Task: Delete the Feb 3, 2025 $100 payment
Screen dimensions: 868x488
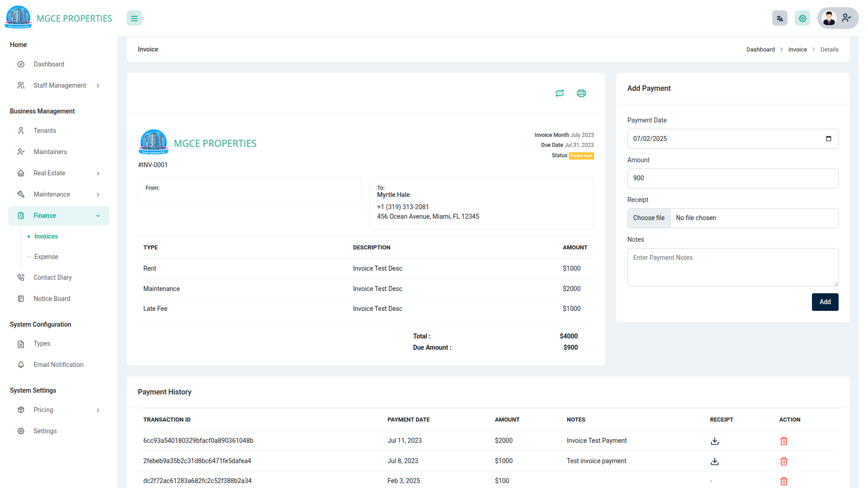Action: [x=784, y=481]
